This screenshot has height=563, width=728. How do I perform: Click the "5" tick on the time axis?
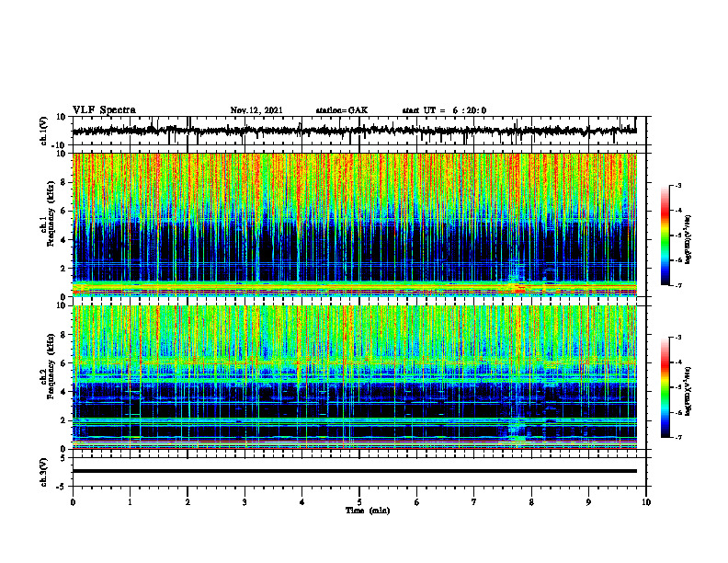(x=359, y=502)
